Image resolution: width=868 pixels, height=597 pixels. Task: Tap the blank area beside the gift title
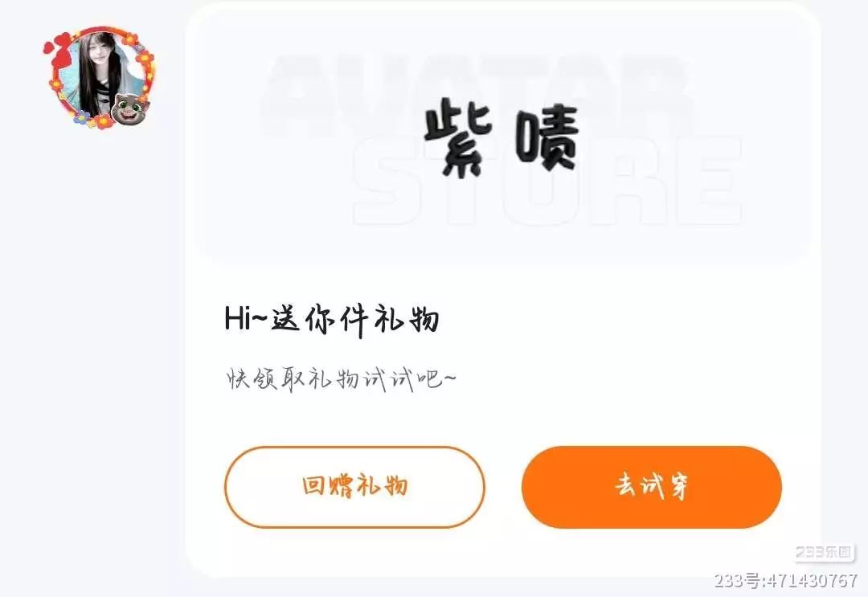pyautogui.click(x=609, y=320)
